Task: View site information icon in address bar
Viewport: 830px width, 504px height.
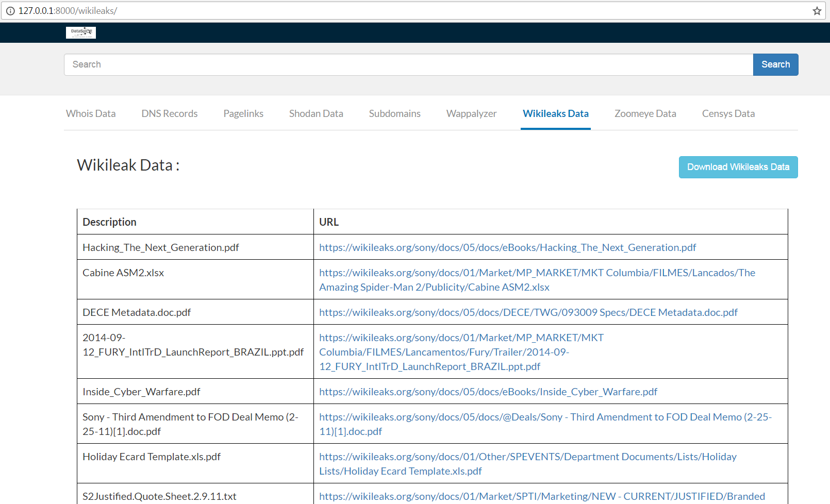Action: click(10, 11)
